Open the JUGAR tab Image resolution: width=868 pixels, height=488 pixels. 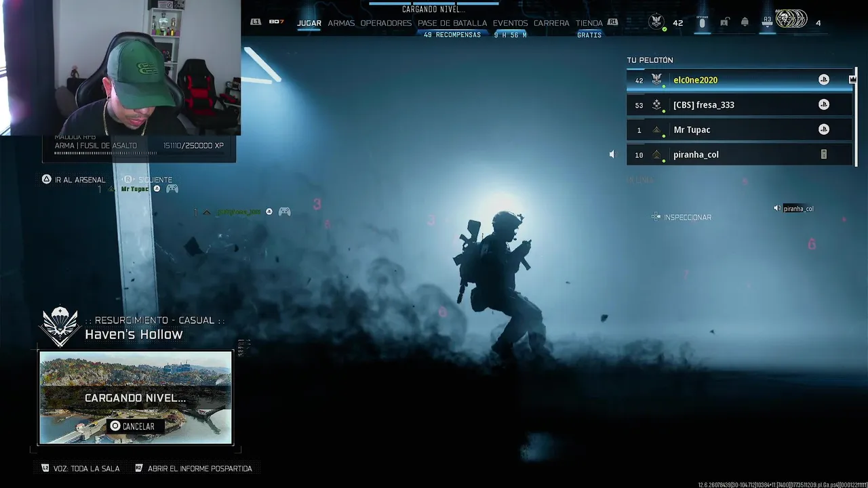309,23
